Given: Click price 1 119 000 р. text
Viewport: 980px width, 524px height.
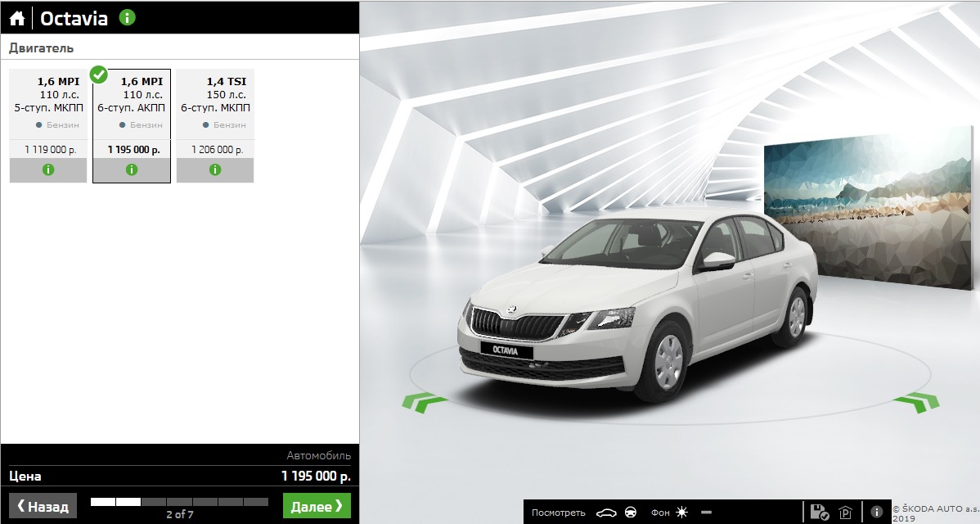Looking at the screenshot, I should click(x=51, y=150).
